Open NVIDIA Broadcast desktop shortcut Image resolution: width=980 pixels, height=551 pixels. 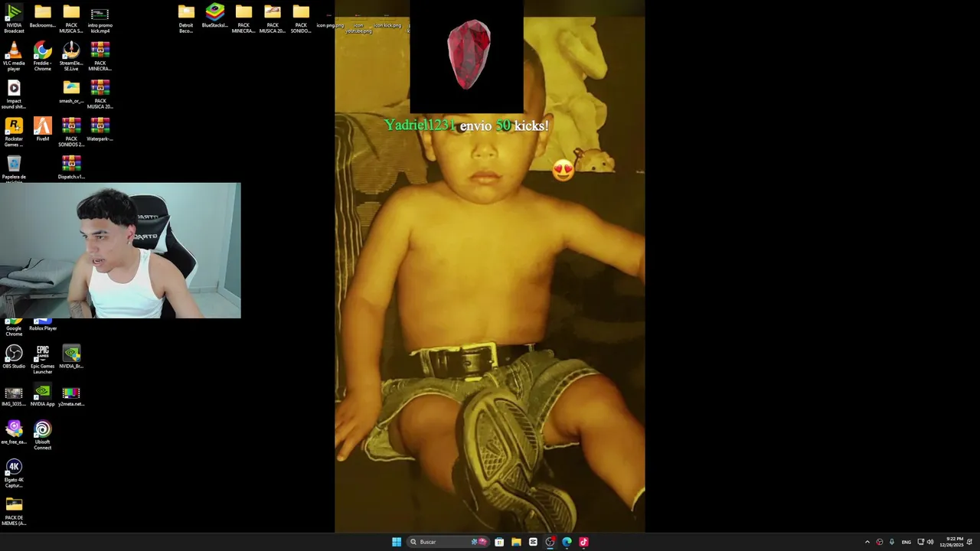pos(14,18)
